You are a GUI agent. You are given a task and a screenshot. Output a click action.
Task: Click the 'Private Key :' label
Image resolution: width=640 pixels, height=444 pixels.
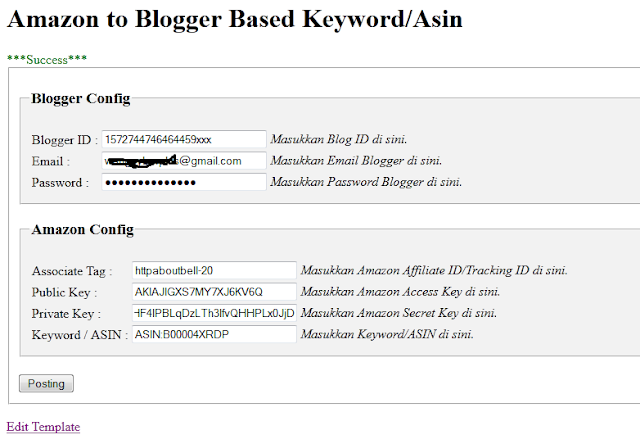click(66, 313)
